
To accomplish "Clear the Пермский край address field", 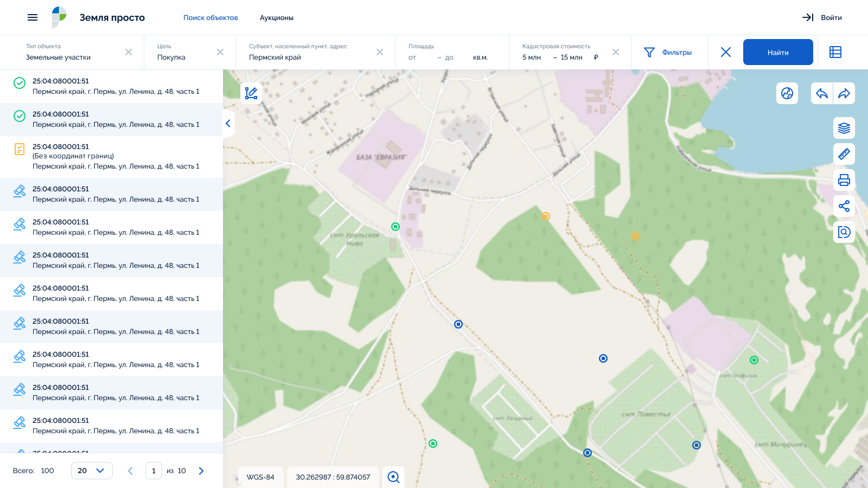I will [x=380, y=52].
